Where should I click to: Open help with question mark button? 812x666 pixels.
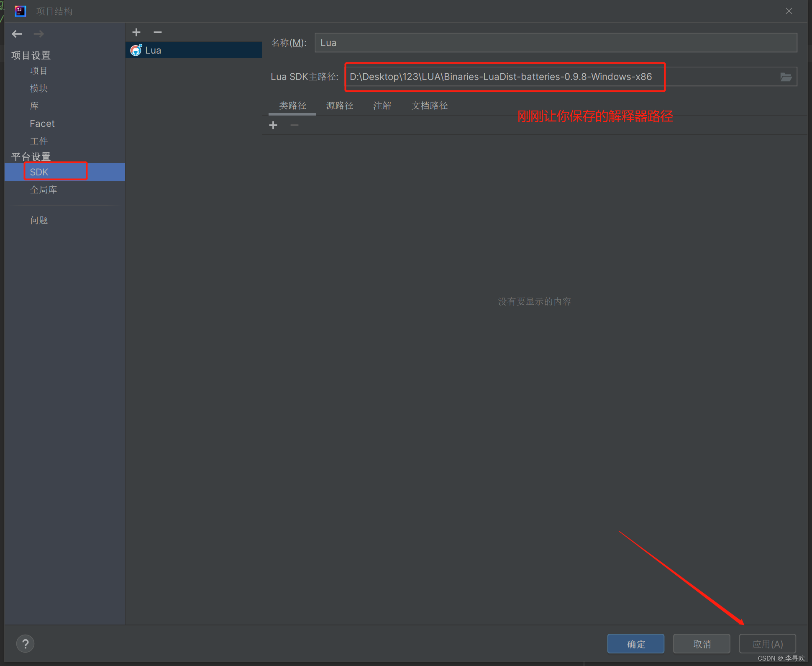pos(25,643)
